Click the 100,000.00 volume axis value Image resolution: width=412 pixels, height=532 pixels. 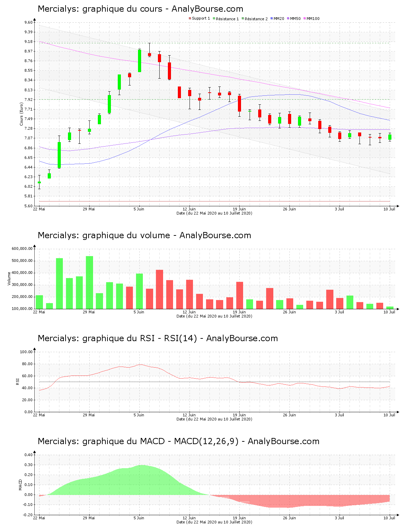coord(22,309)
